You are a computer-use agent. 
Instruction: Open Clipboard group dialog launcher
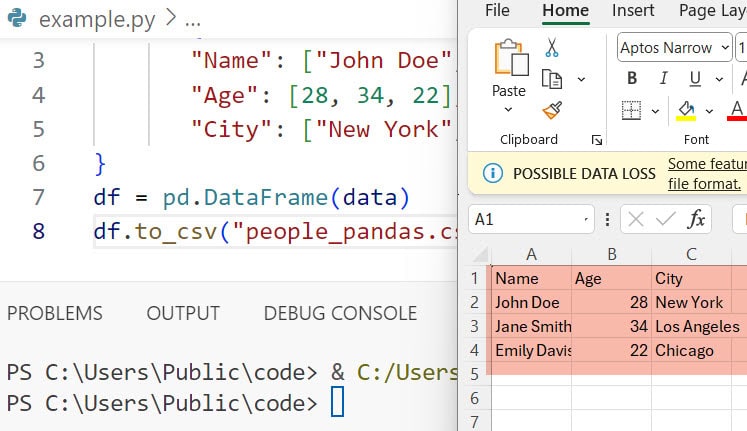(x=596, y=140)
